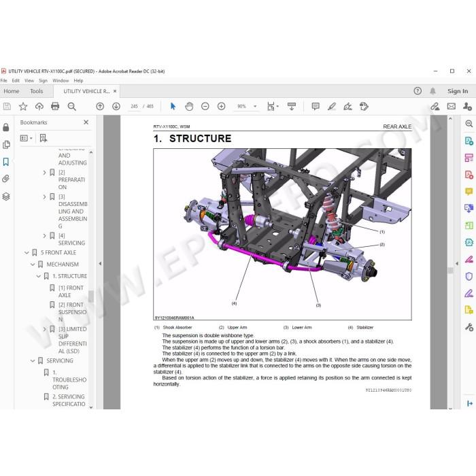
Task: Click the bookmarks panel scroll down arrow
Action: [x=91, y=407]
